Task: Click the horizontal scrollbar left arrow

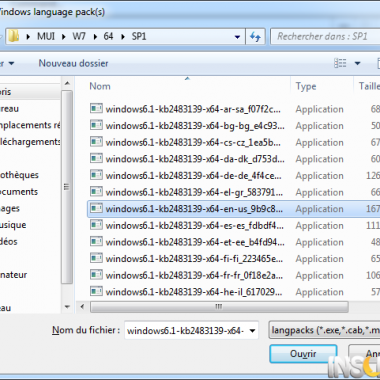Action: click(x=82, y=307)
